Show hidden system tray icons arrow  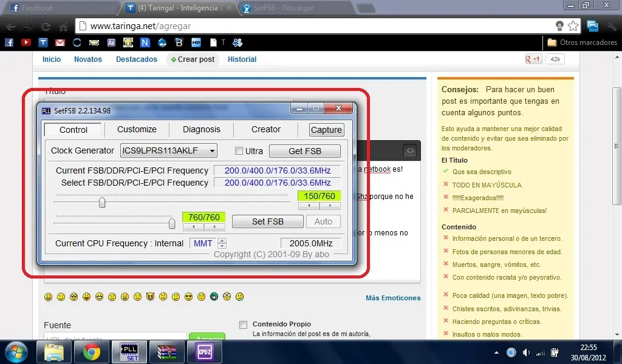pos(496,352)
